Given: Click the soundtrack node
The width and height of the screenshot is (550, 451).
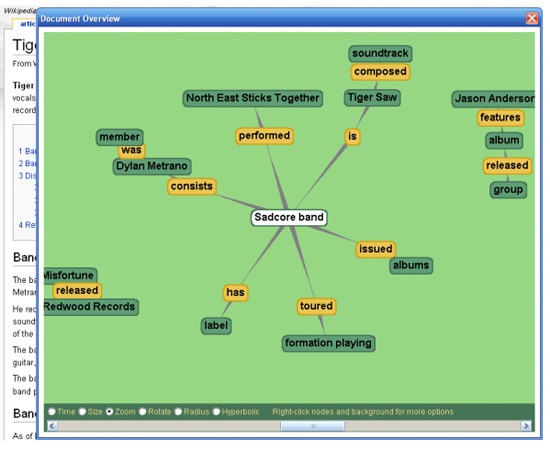Looking at the screenshot, I should click(380, 53).
